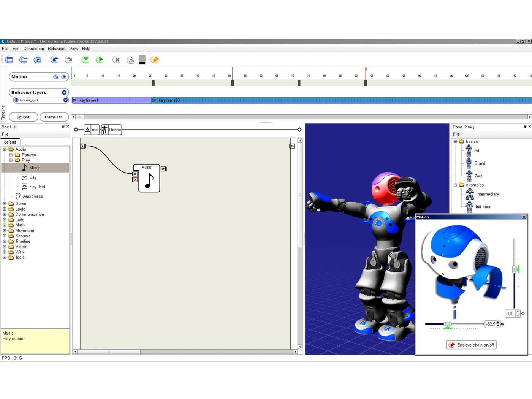Open the Connection menu
Screen dimensions: 532x399
tap(33, 49)
